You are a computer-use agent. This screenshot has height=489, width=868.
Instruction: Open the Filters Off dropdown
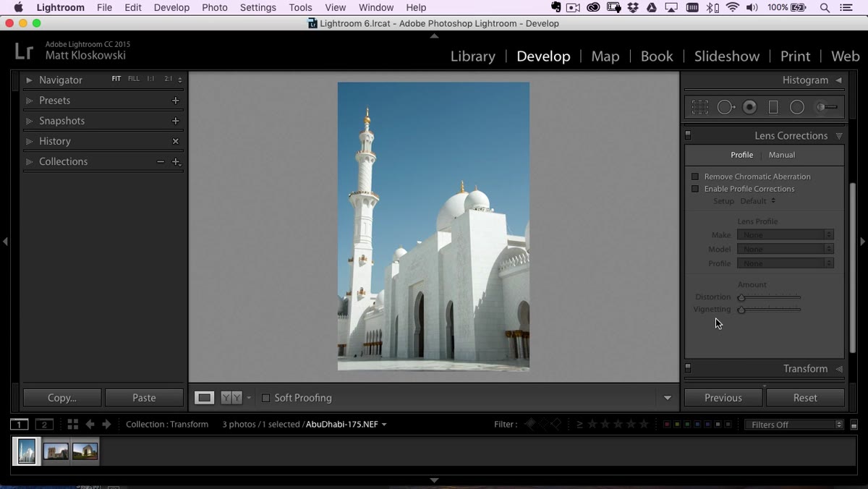point(794,425)
